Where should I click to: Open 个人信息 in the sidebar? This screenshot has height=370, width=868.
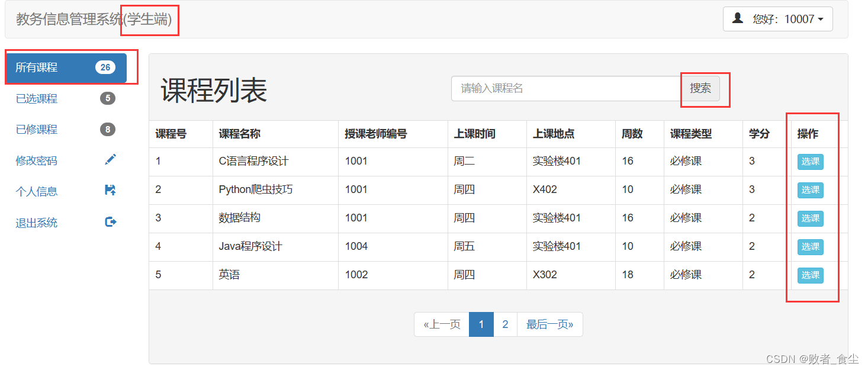click(x=66, y=191)
